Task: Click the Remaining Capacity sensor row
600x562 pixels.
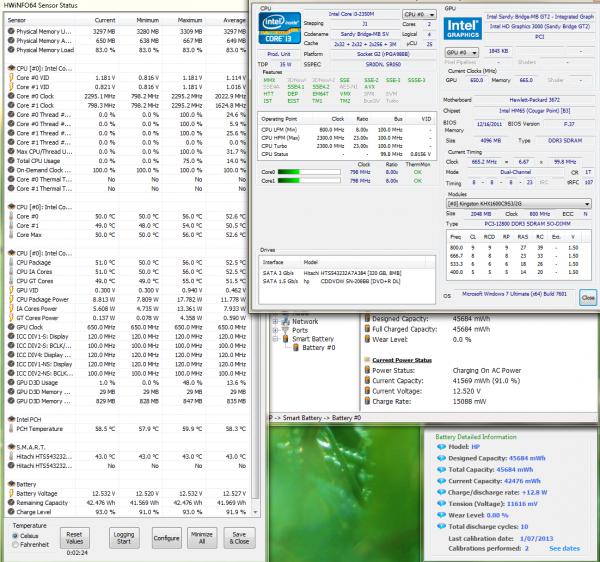Action: click(126, 503)
